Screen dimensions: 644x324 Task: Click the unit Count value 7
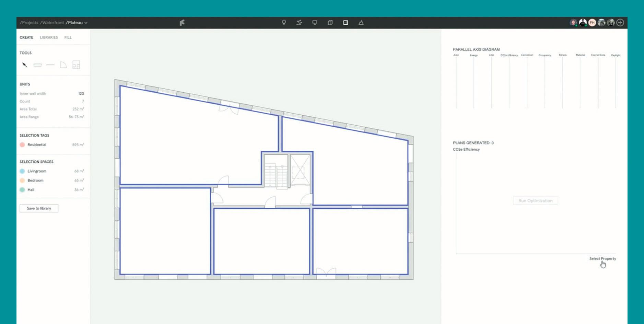coord(83,101)
